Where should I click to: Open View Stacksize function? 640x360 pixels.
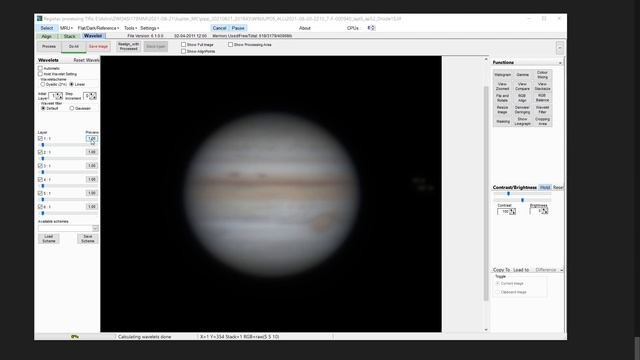pos(542,86)
